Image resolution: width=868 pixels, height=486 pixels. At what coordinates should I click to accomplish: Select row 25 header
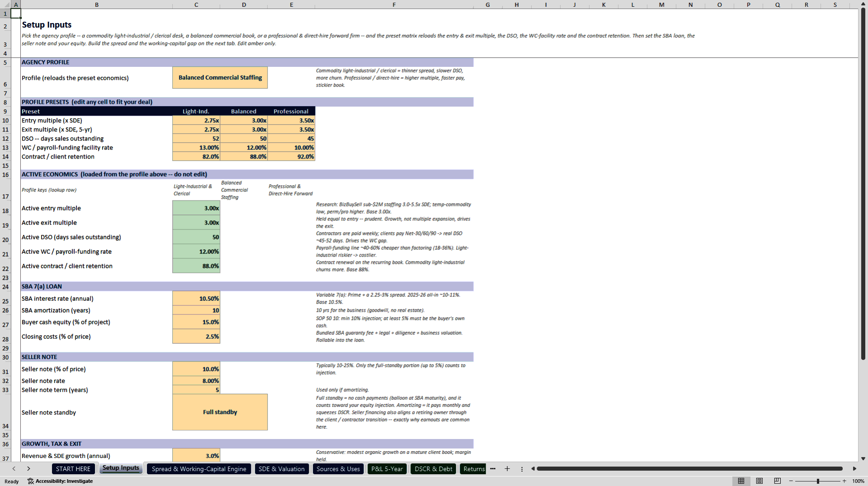pos(5,299)
